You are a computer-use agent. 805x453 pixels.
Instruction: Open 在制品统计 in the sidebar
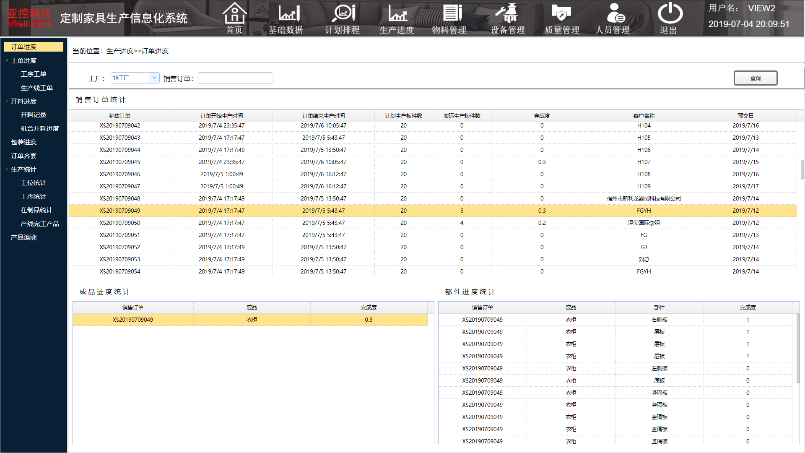(x=36, y=210)
